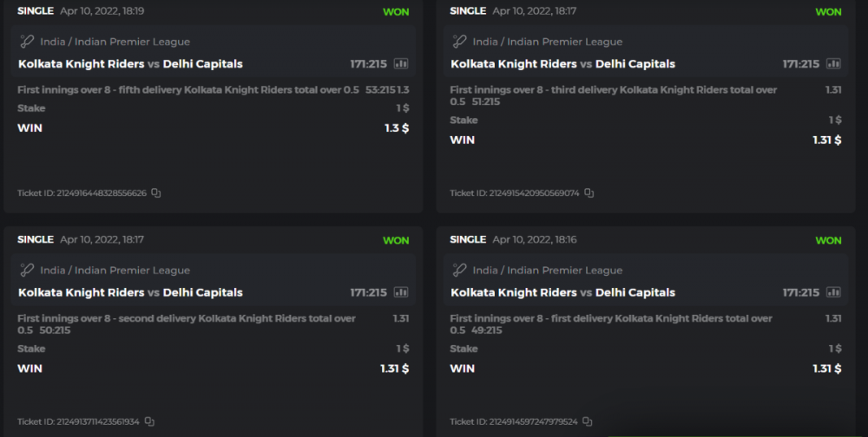
Task: Open match statistics icon in first delivery ticket
Action: pyautogui.click(x=833, y=292)
